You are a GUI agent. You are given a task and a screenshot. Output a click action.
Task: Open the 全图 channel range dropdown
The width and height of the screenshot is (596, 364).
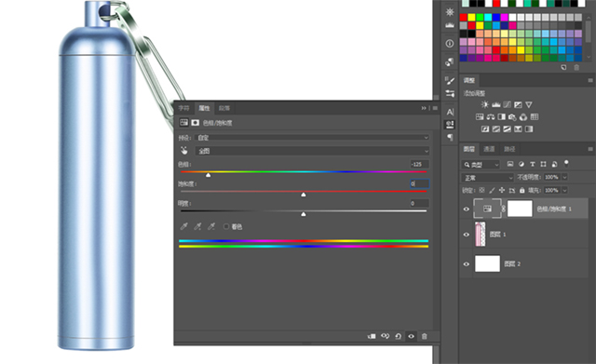tap(312, 151)
